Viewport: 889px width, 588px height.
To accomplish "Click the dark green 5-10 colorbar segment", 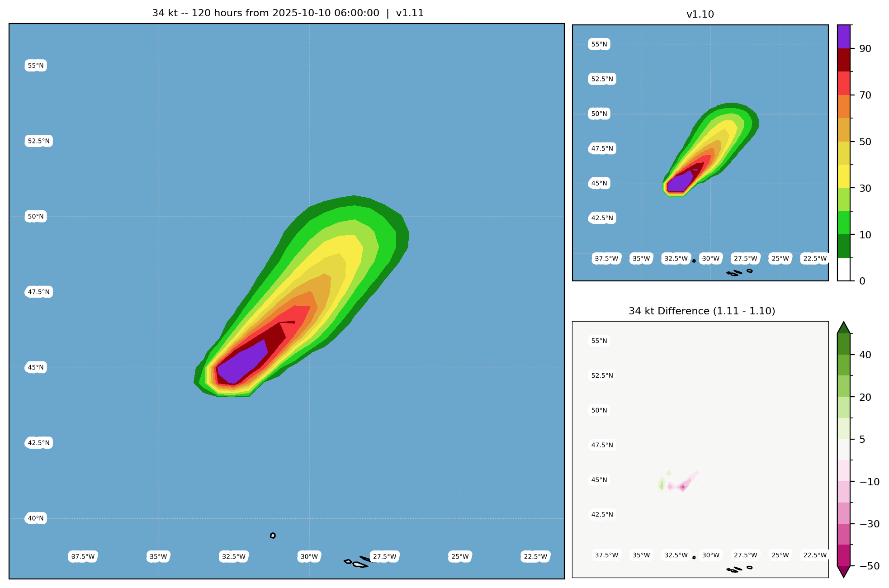I will [x=843, y=246].
